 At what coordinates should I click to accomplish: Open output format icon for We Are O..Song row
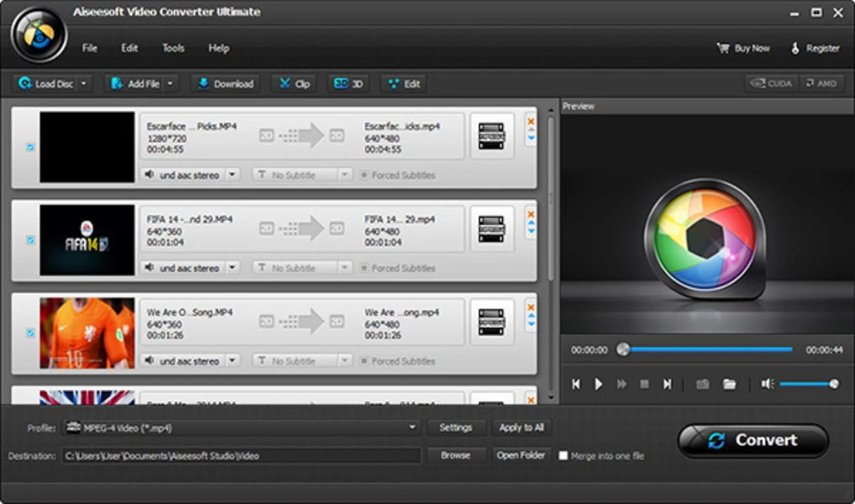[491, 322]
